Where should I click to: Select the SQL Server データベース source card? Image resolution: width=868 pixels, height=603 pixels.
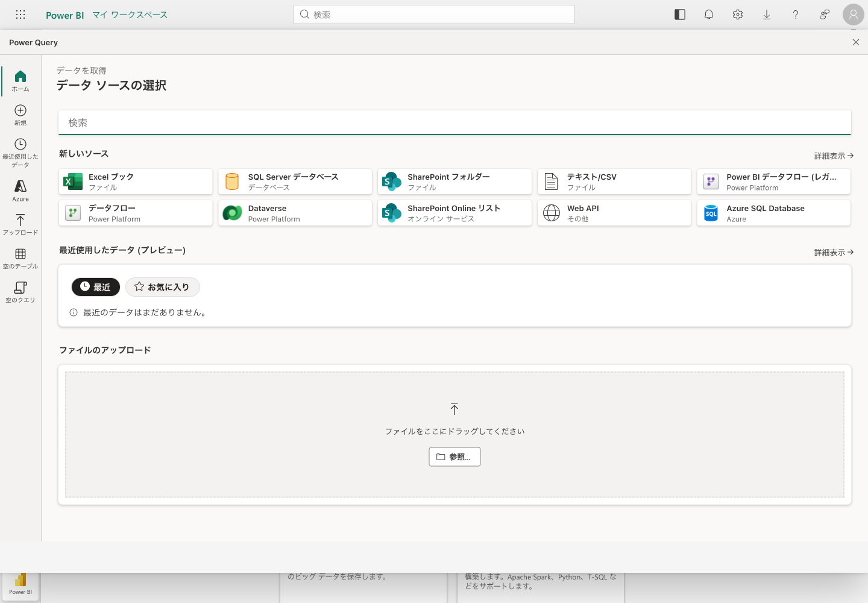[295, 182]
